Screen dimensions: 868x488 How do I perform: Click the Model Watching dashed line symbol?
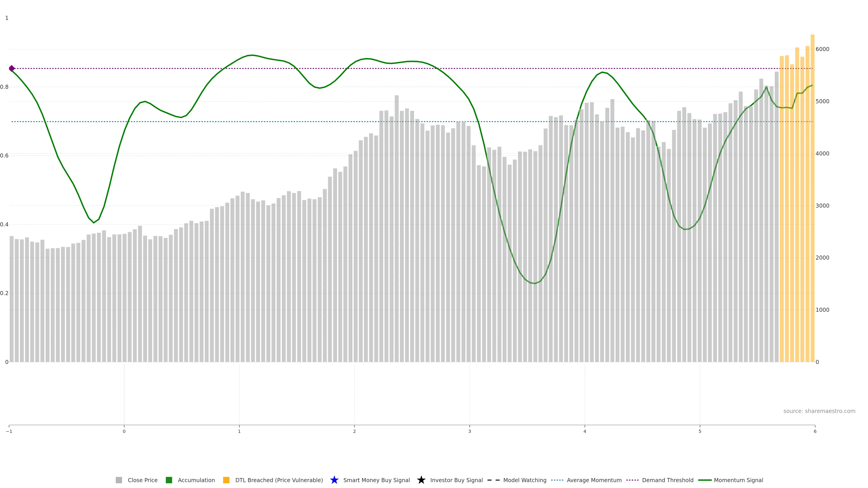(493, 480)
